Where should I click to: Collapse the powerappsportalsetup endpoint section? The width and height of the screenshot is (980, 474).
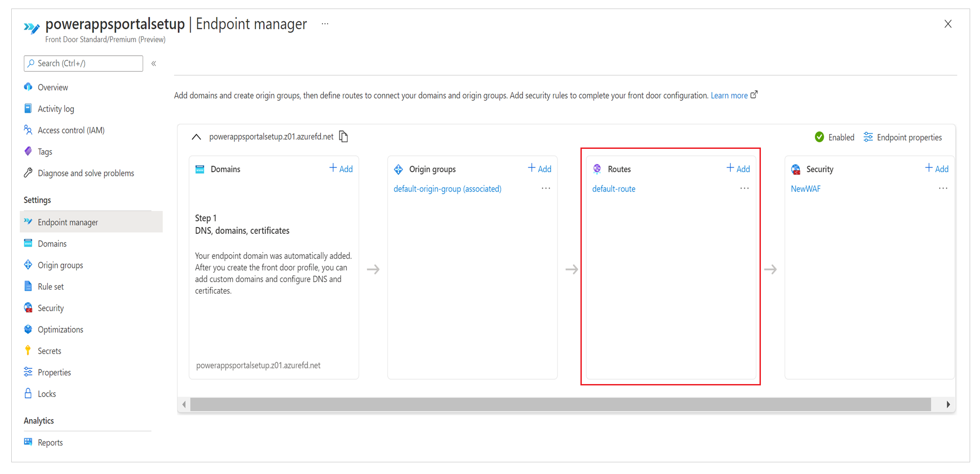[x=196, y=137]
